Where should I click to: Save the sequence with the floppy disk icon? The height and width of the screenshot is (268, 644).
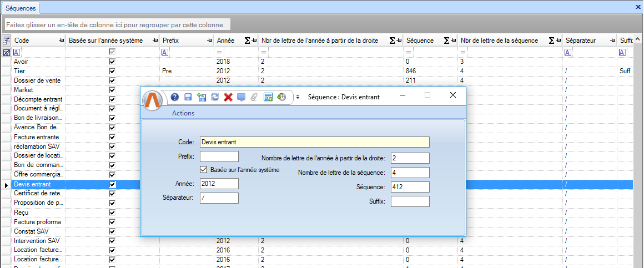(188, 97)
